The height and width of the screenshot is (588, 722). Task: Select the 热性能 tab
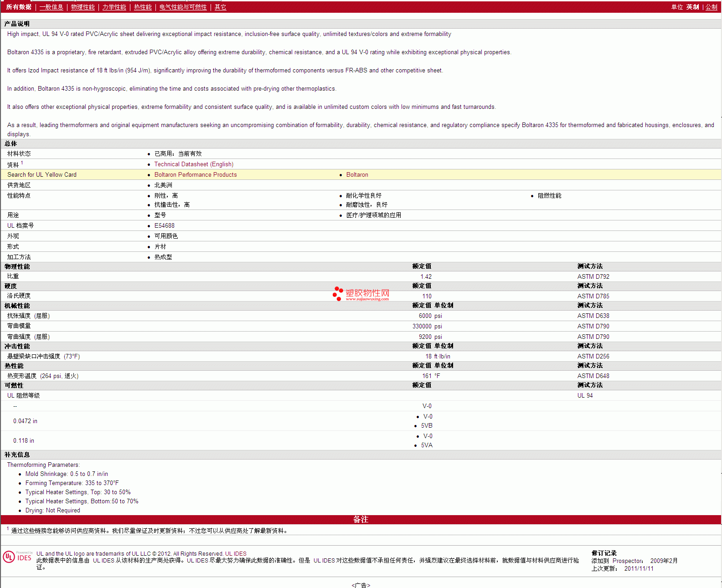coord(143,7)
